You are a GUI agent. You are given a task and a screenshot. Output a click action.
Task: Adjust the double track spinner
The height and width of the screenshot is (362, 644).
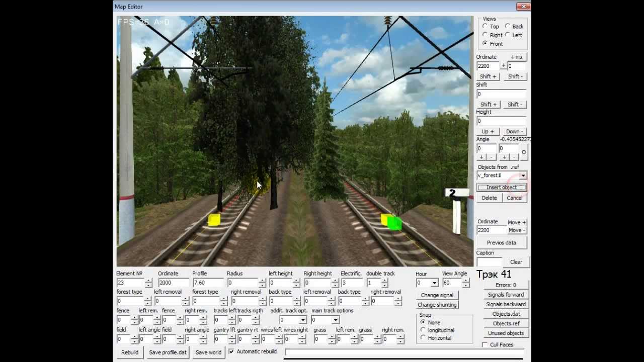pyautogui.click(x=384, y=283)
